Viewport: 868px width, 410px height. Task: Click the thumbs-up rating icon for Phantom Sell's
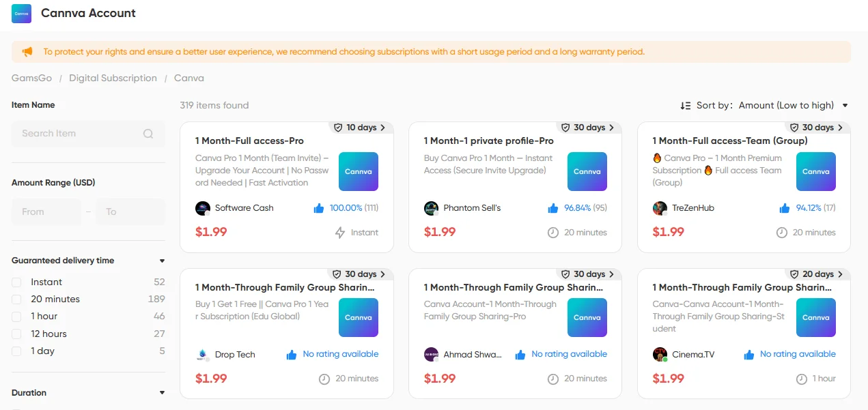(553, 207)
